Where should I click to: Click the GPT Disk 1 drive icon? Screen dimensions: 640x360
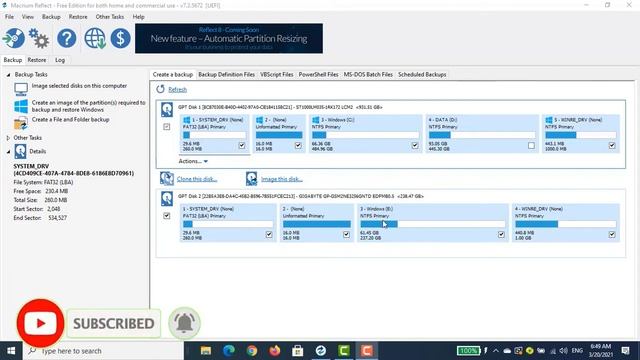click(167, 110)
